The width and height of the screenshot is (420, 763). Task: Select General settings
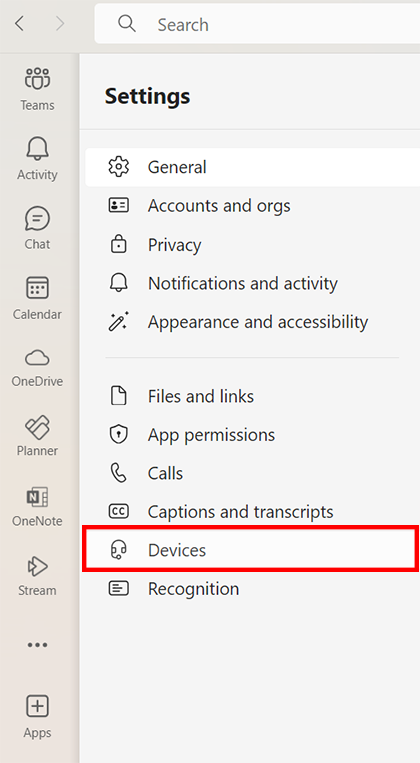click(253, 167)
